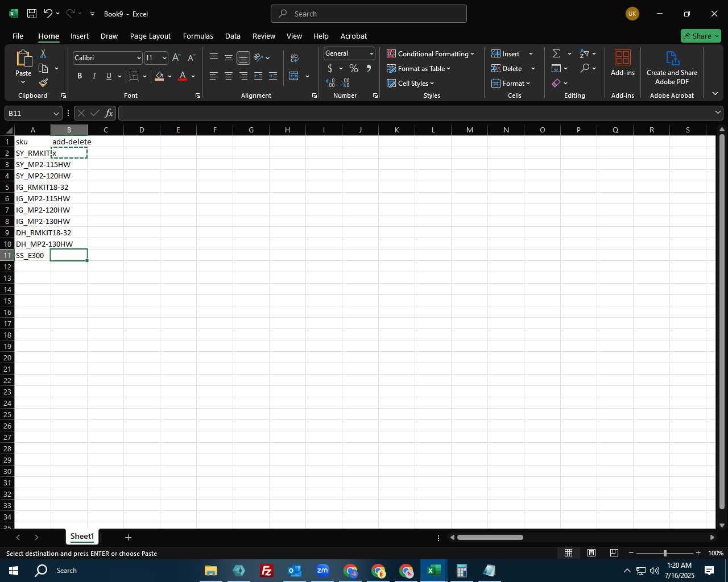The width and height of the screenshot is (728, 582).
Task: Open the font size dropdown
Action: [x=164, y=58]
